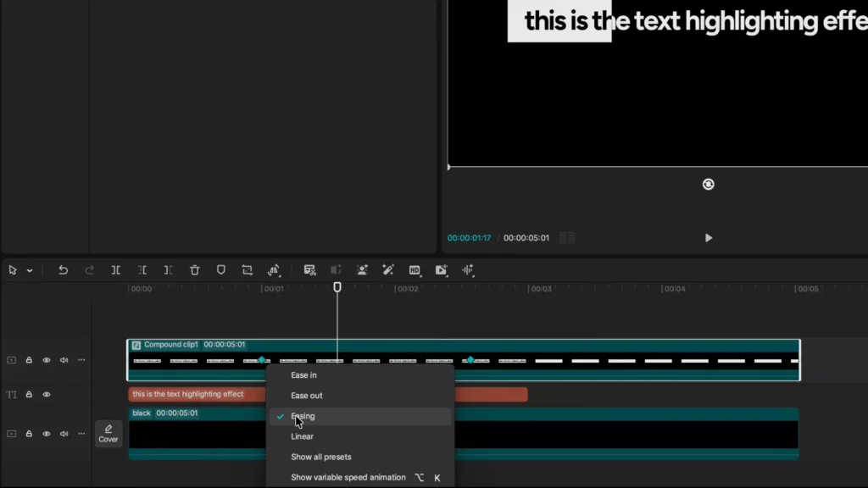
Task: Open the pointer tool dropdown arrow
Action: coord(30,271)
